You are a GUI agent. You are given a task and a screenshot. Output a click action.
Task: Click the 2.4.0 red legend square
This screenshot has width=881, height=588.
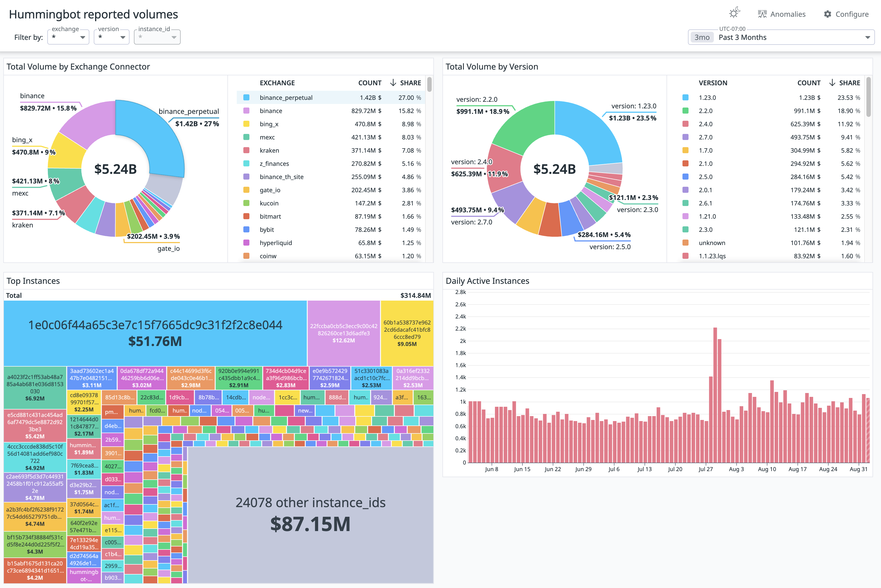click(685, 124)
